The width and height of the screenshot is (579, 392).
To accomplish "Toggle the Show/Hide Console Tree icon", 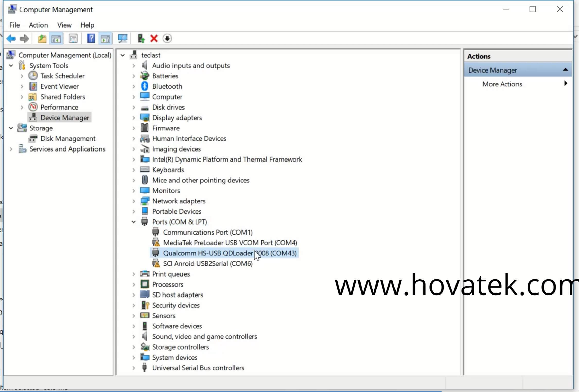I will pyautogui.click(x=56, y=39).
